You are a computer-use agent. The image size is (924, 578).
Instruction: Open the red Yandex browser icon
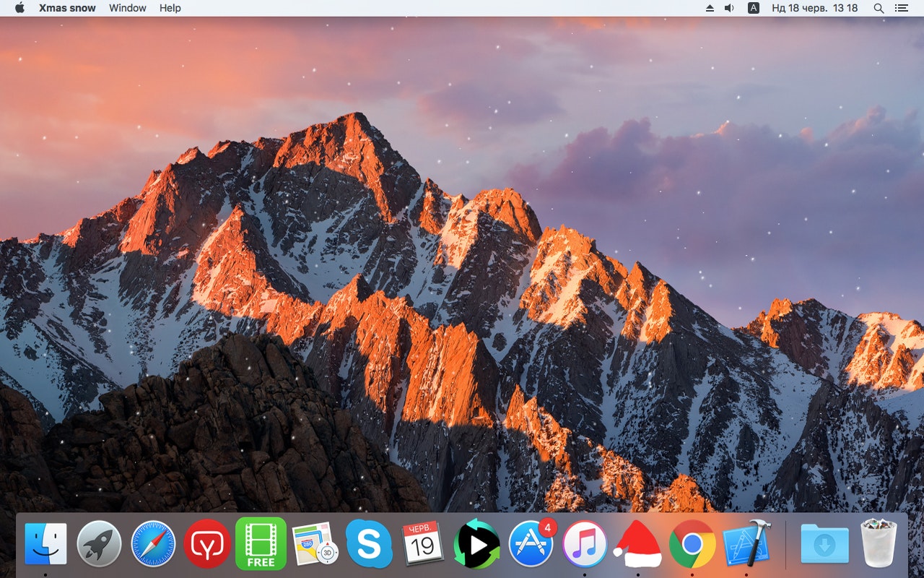point(207,543)
